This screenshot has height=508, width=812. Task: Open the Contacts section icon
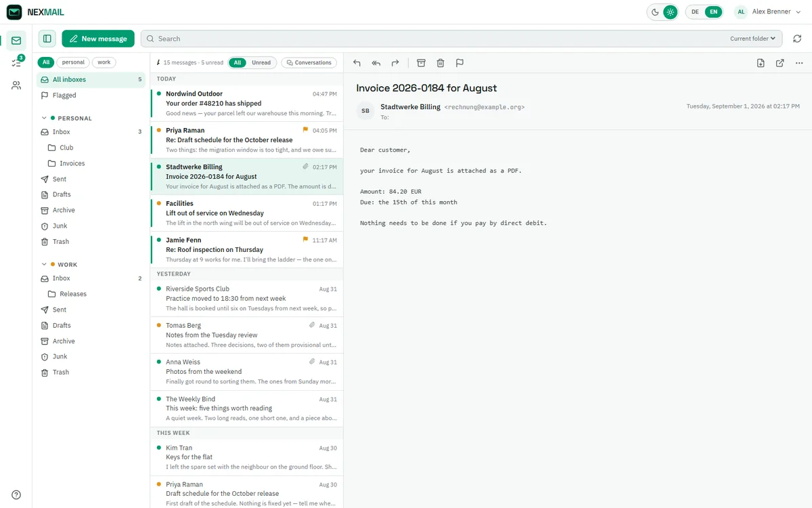pos(16,85)
